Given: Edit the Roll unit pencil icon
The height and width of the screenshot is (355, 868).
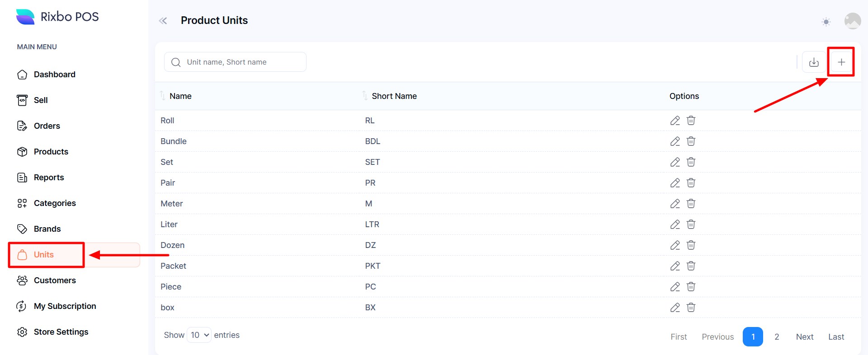Looking at the screenshot, I should coord(675,121).
